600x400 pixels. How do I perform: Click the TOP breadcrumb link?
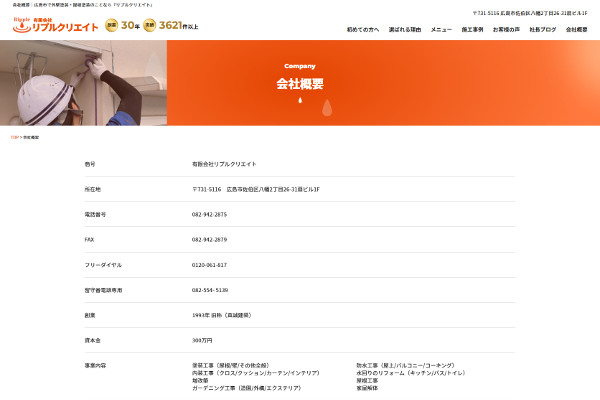[x=15, y=137]
